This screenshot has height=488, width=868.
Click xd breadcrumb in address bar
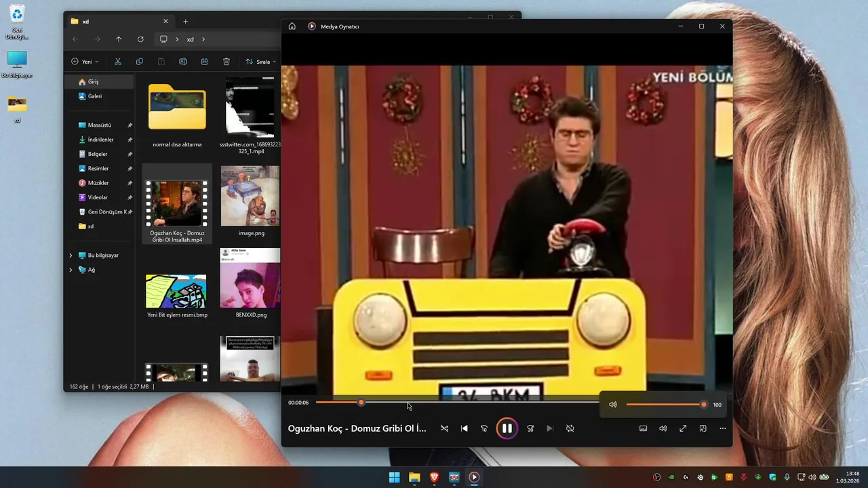[x=191, y=39]
